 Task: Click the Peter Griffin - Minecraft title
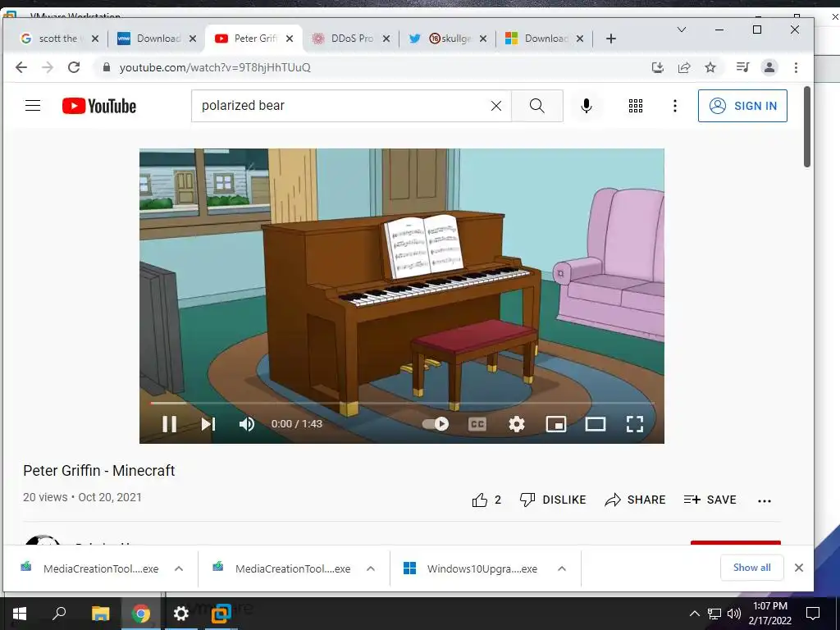pyautogui.click(x=99, y=470)
